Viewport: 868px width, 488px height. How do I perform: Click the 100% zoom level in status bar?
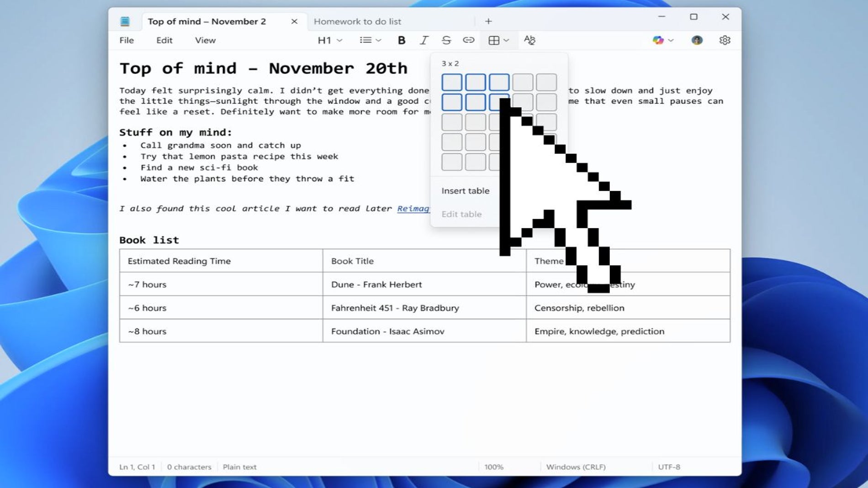[493, 467]
